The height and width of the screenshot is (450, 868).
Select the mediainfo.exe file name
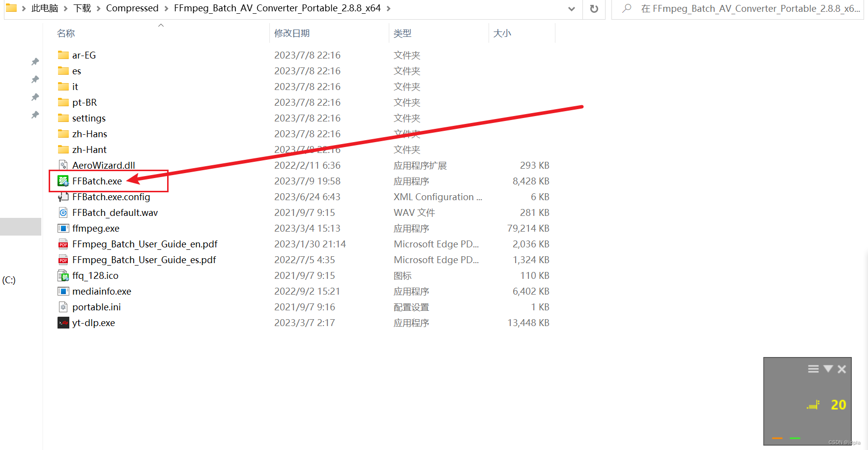[x=102, y=291]
